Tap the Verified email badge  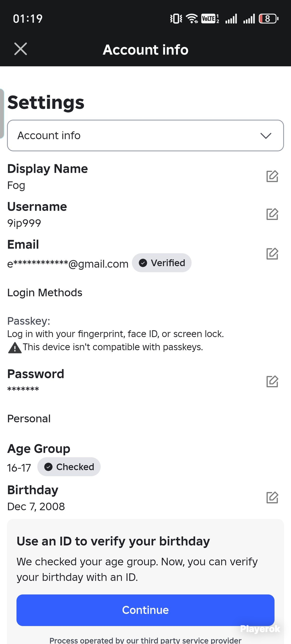point(162,263)
